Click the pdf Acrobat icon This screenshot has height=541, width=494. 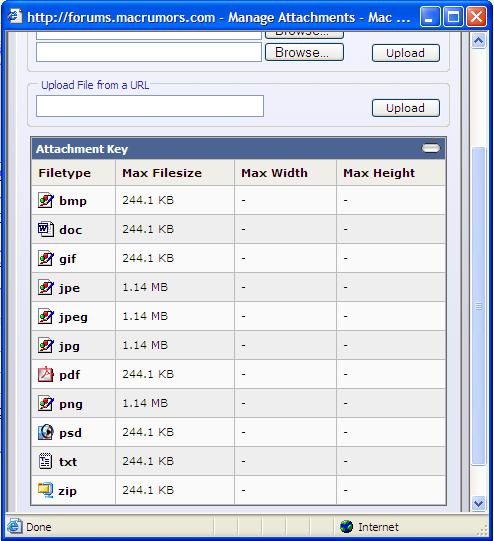[46, 374]
